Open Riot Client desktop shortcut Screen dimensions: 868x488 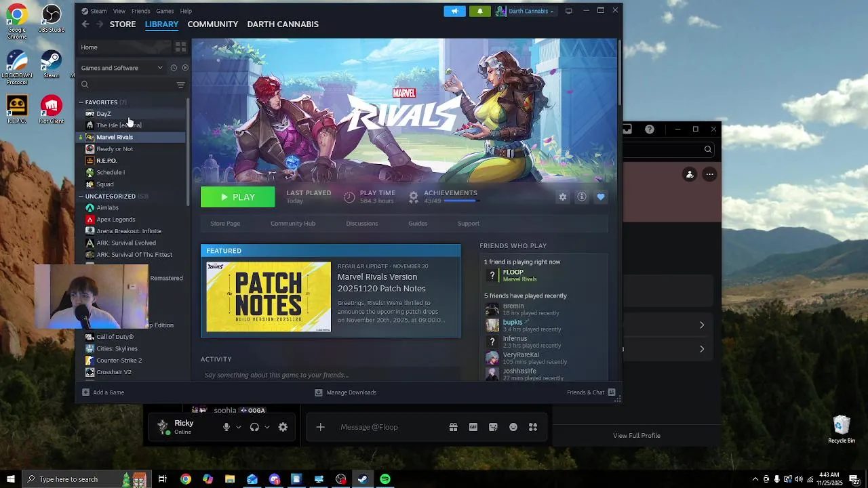point(52,110)
